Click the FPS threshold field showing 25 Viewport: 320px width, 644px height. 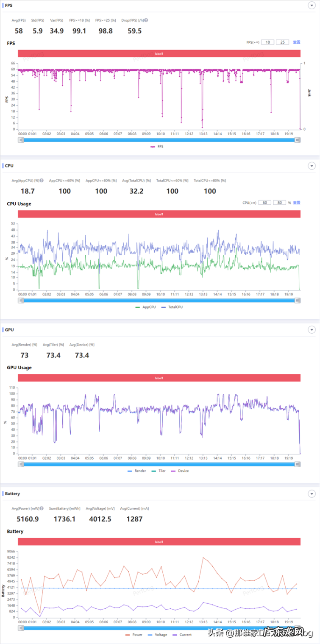point(282,42)
